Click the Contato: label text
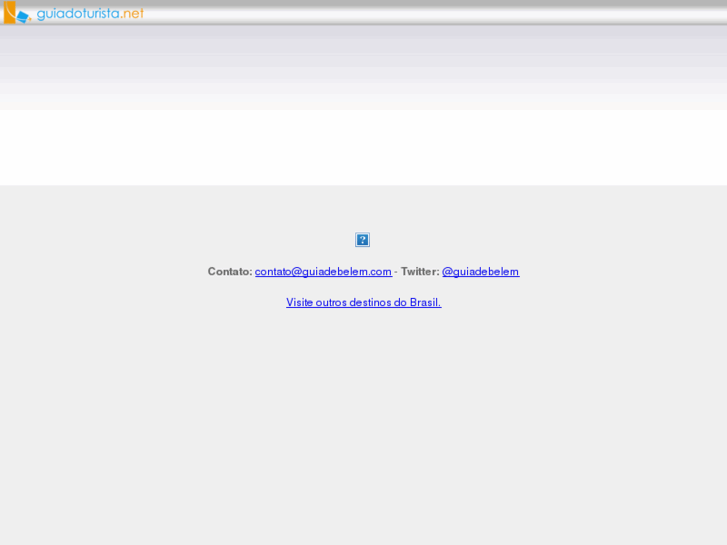The width and height of the screenshot is (727, 545). [230, 272]
